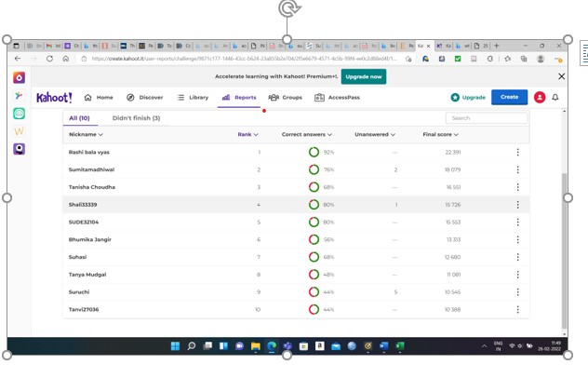Click the blue Create button
The width and height of the screenshot is (588, 378).
(x=509, y=97)
